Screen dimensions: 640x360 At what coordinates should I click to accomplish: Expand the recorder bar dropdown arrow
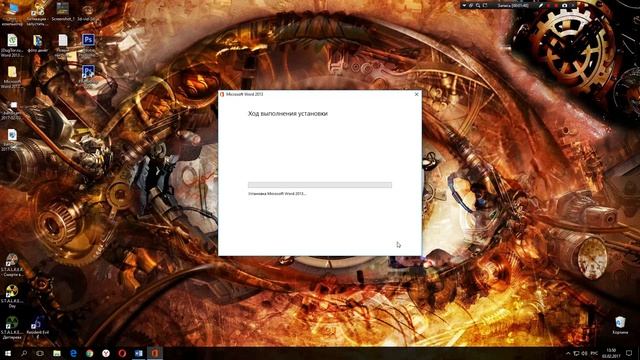pyautogui.click(x=464, y=6)
